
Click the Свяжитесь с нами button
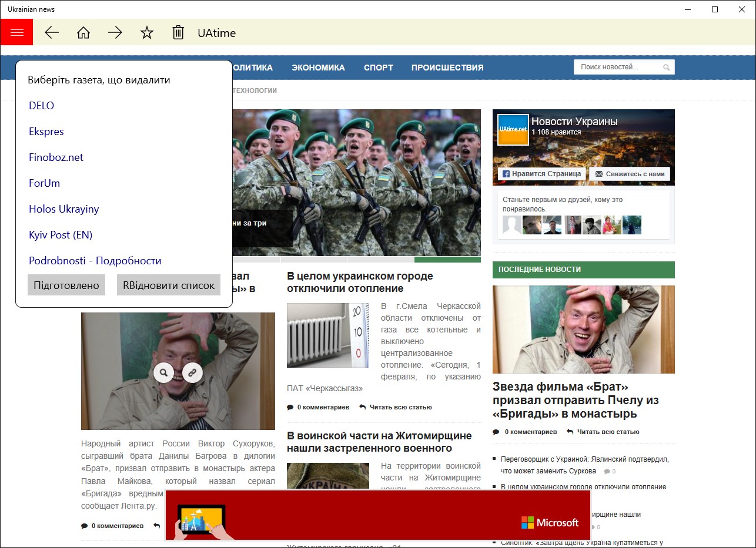(629, 174)
